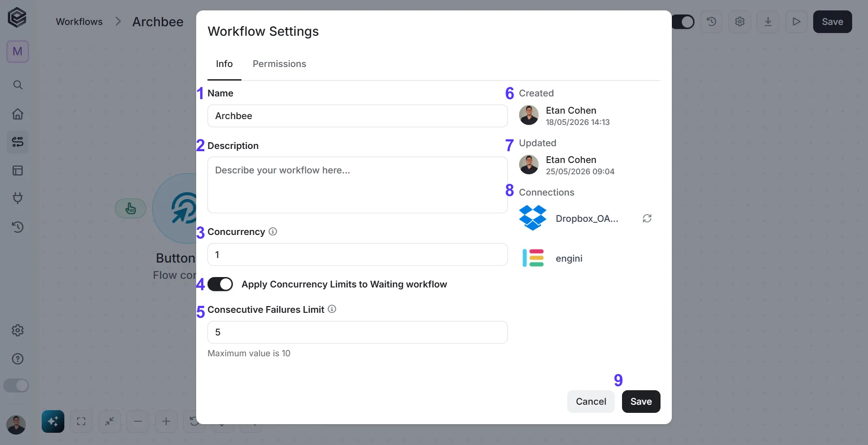Click the fit-to-screen canvas icon
This screenshot has height=445, width=868.
tap(81, 421)
